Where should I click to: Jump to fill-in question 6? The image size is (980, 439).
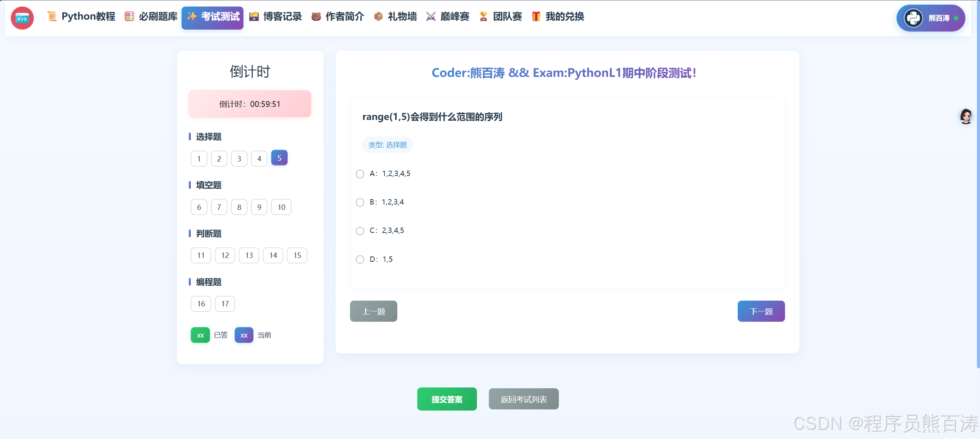tap(199, 207)
